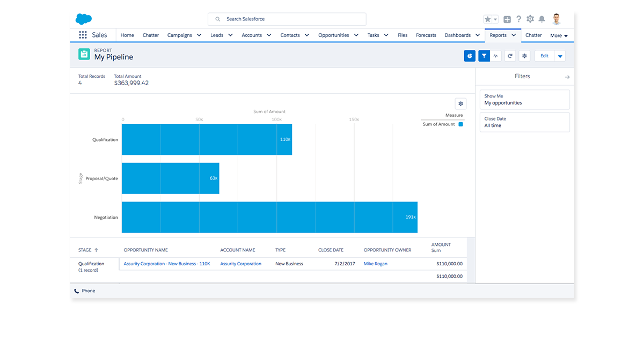Click the Edit report button
Screen dimensions: 644x343
[x=544, y=56]
